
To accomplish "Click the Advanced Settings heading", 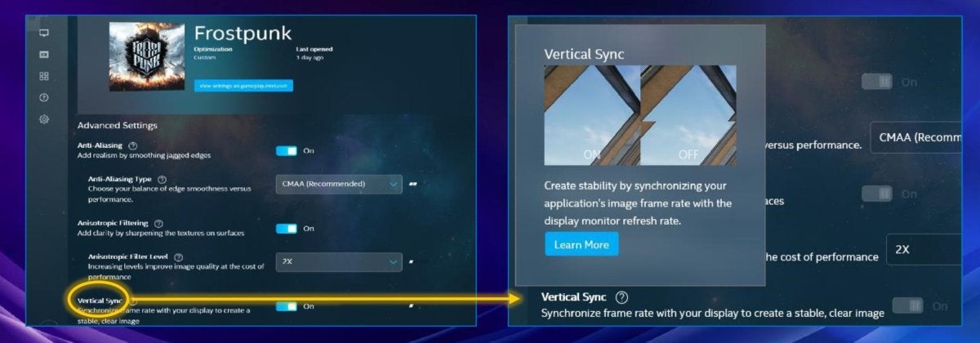I will (118, 126).
